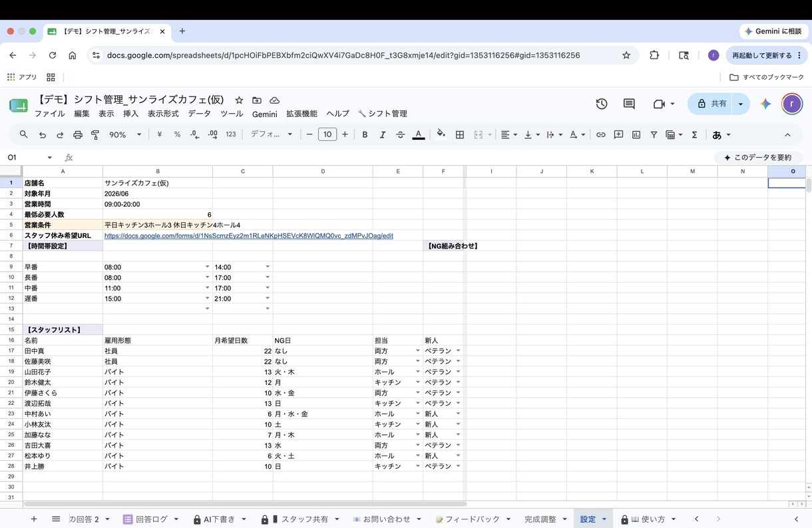
Task: Insert chart icon
Action: tap(636, 134)
